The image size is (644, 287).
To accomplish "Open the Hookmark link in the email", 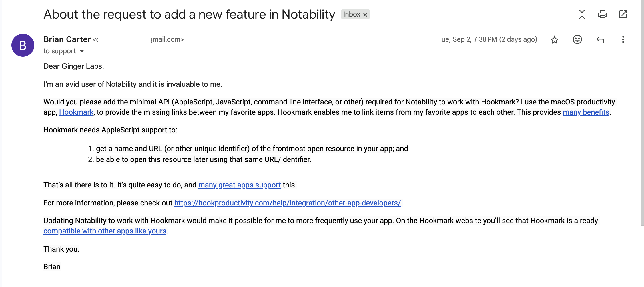I will [x=76, y=112].
